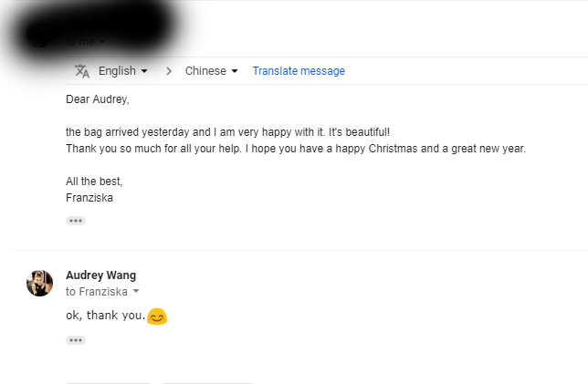Click the "Dear Audrey," greeting line
Viewport: 588px width, 384px height.
98,99
